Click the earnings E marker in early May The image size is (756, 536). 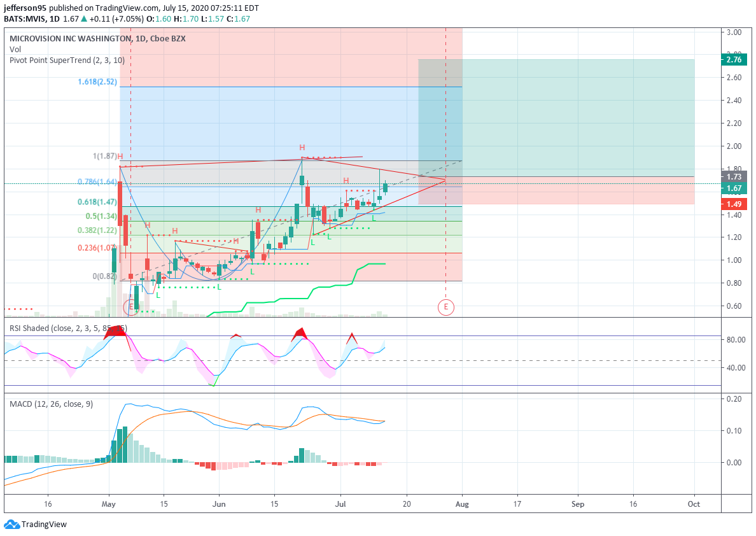(130, 307)
